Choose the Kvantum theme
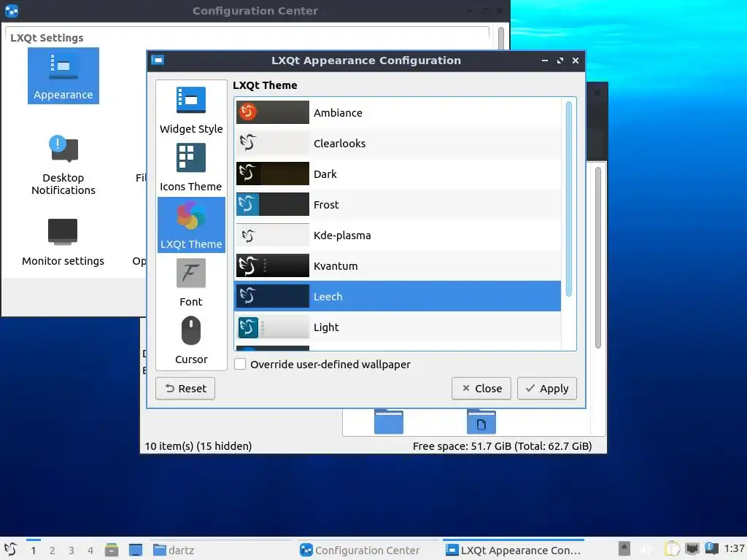 pos(398,265)
